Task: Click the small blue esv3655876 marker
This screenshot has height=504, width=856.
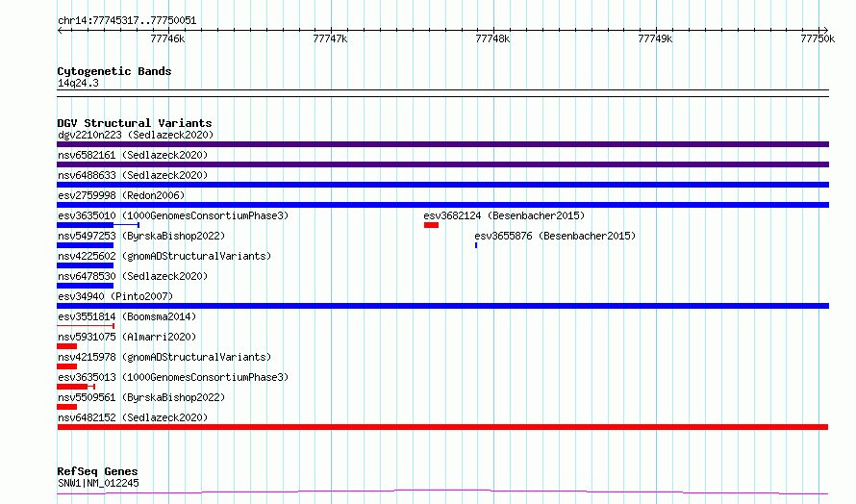Action: coord(476,245)
